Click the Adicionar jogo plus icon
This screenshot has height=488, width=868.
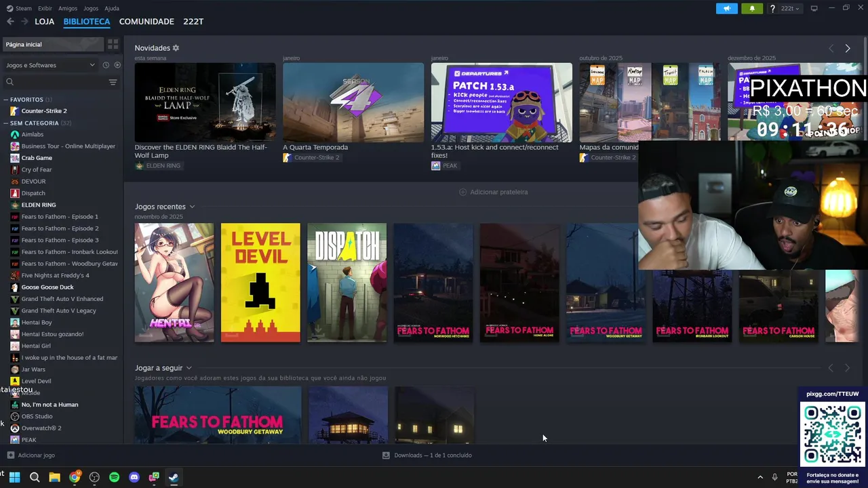[x=10, y=455]
